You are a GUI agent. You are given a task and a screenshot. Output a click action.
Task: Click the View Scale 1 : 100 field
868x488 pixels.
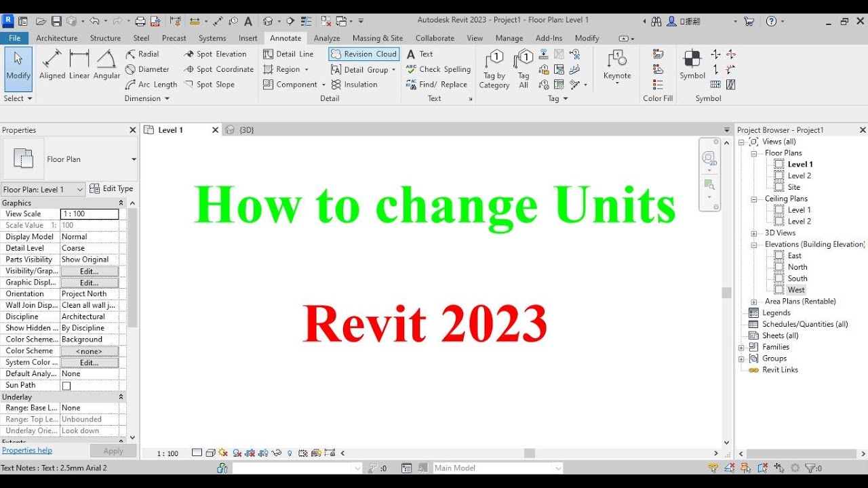tap(90, 214)
